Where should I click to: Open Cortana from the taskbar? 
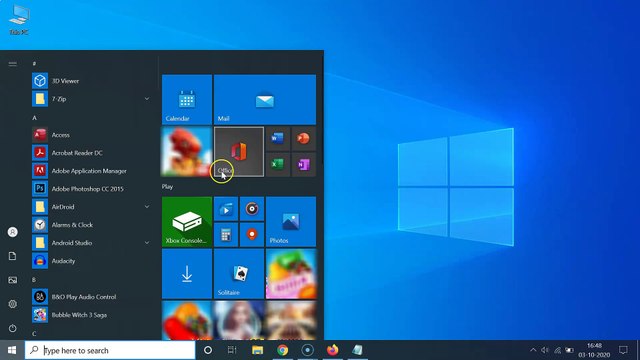tap(208, 350)
